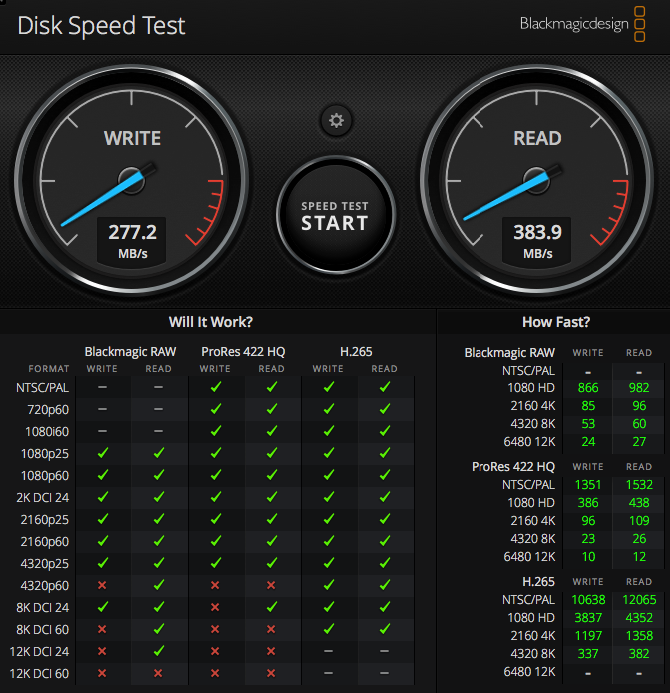Click the checkmark for H.265 read at 1080p60
Image resolution: width=670 pixels, height=693 pixels.
[385, 475]
